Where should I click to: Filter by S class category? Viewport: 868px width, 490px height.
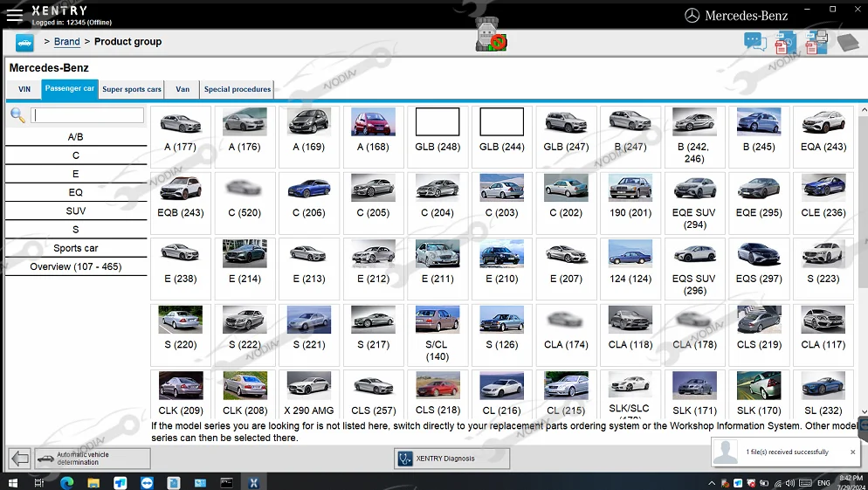[76, 229]
